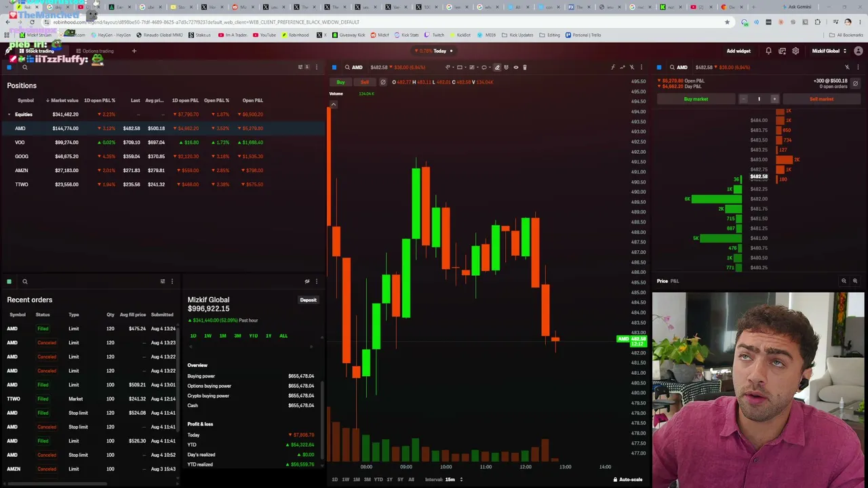The height and width of the screenshot is (488, 868).
Task: Switch to the Options trading tab
Action: coord(94,51)
